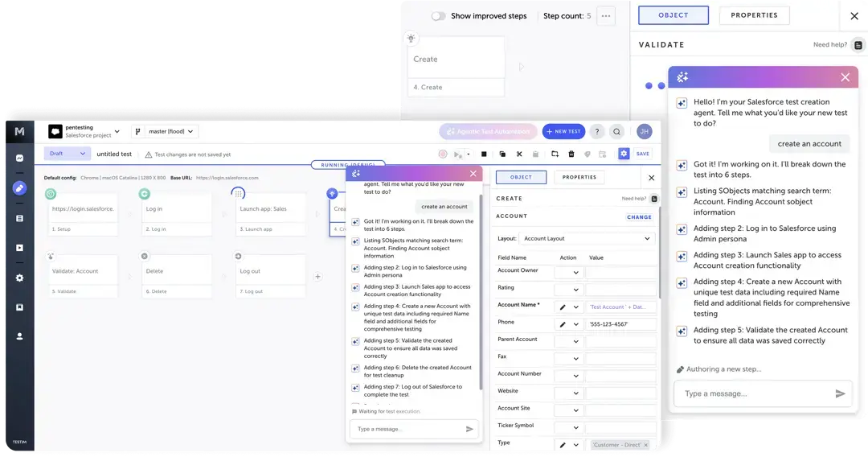Switch to the PROPERTIES tab at top right
The width and height of the screenshot is (868, 457).
click(754, 15)
